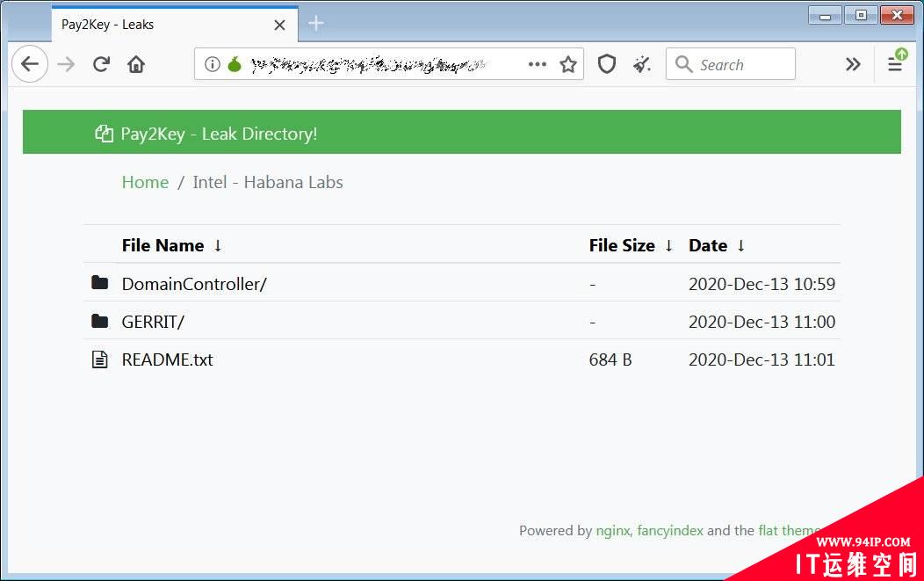Click the Date sort arrow
The image size is (924, 581).
coord(740,245)
